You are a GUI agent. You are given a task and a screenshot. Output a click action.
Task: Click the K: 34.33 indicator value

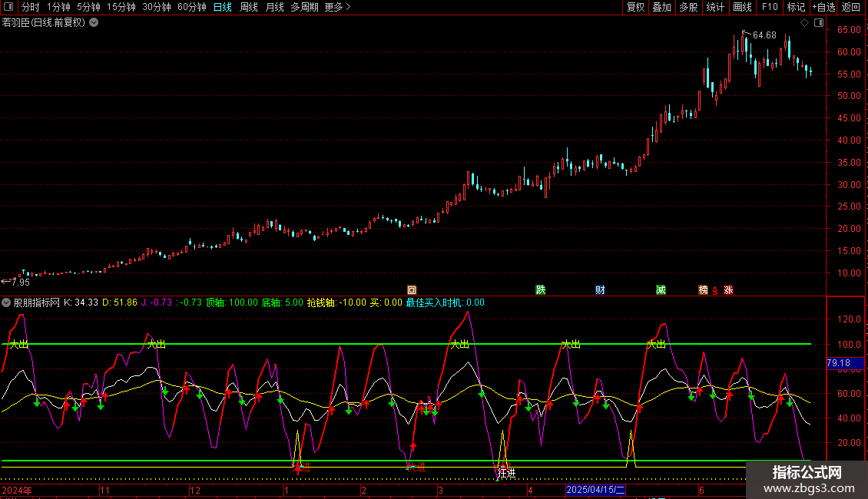point(81,302)
